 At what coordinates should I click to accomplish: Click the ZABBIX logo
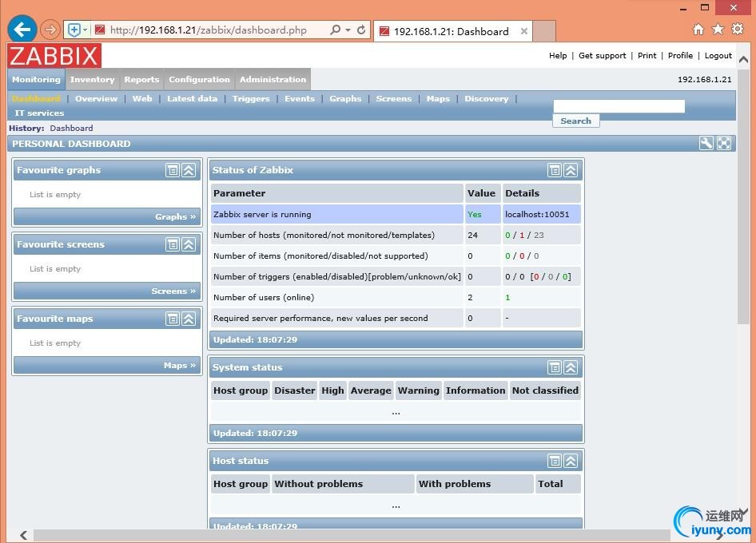coord(54,55)
